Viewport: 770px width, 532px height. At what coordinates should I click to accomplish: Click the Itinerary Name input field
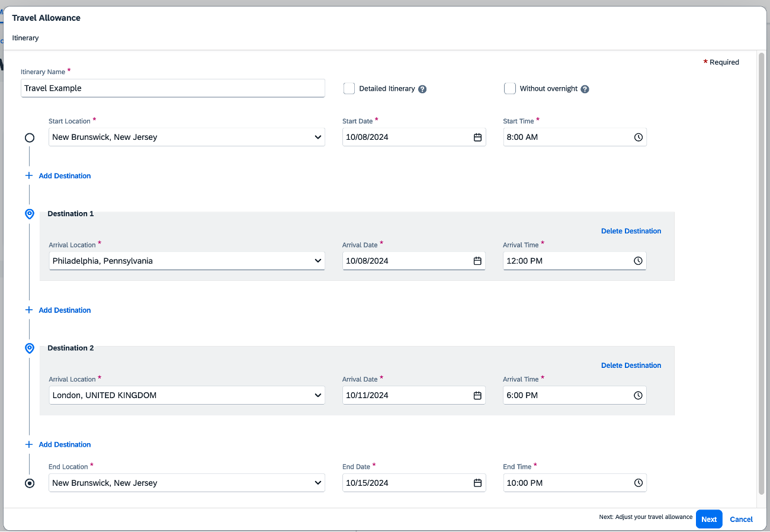(173, 88)
